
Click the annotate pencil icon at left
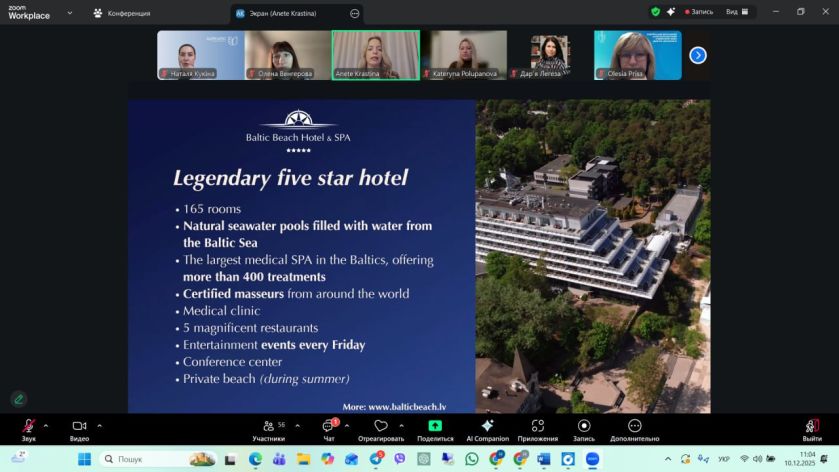(19, 399)
